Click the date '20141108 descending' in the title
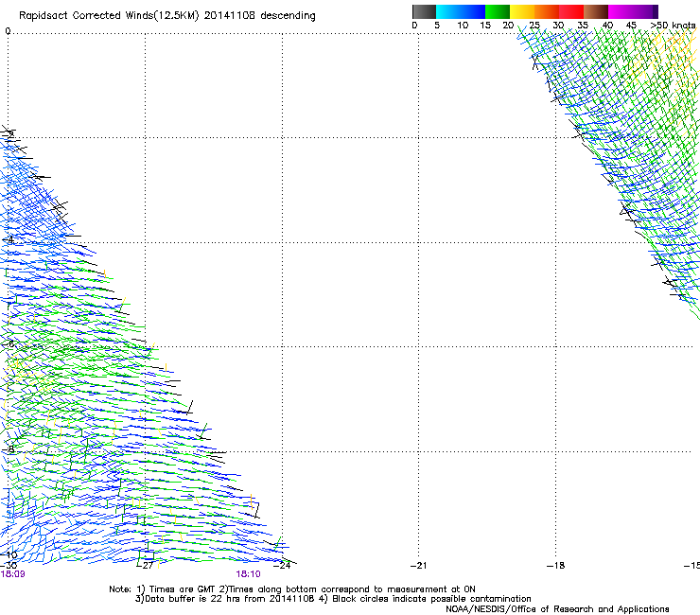 pyautogui.click(x=259, y=16)
